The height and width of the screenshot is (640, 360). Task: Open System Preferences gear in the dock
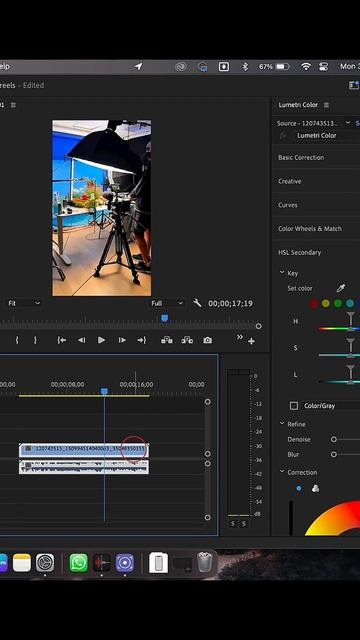pyautogui.click(x=45, y=563)
